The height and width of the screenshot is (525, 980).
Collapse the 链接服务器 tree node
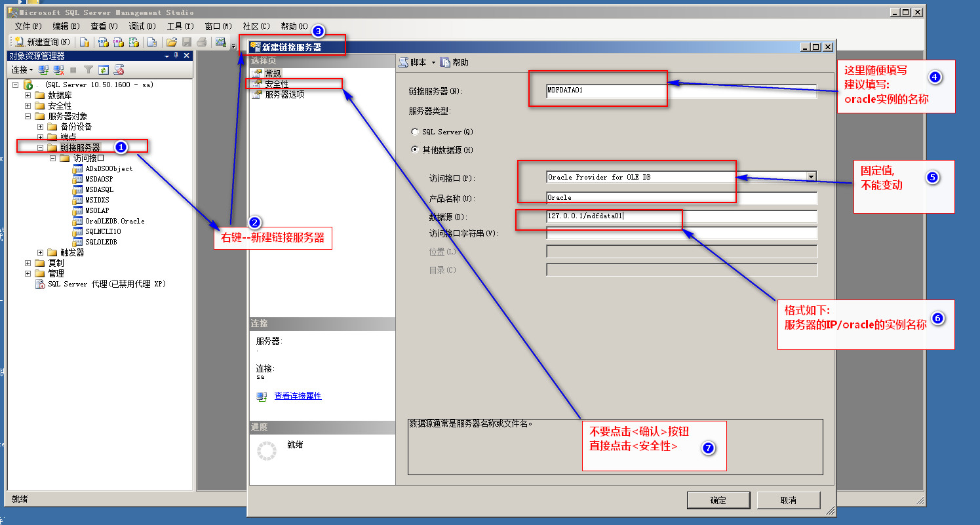coord(41,147)
